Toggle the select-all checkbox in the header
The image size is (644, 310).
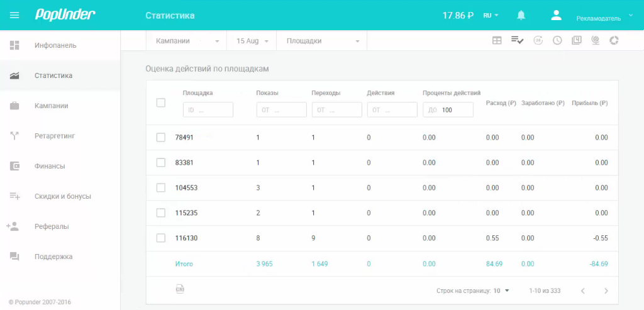pos(161,102)
